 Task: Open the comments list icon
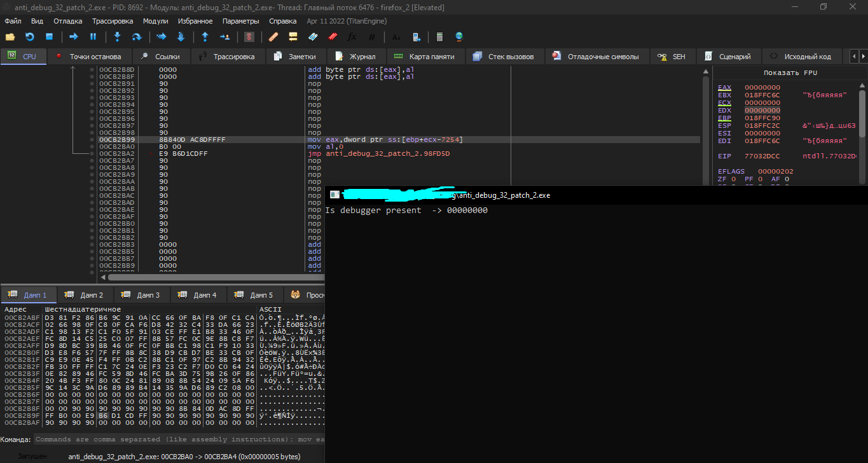(x=293, y=37)
